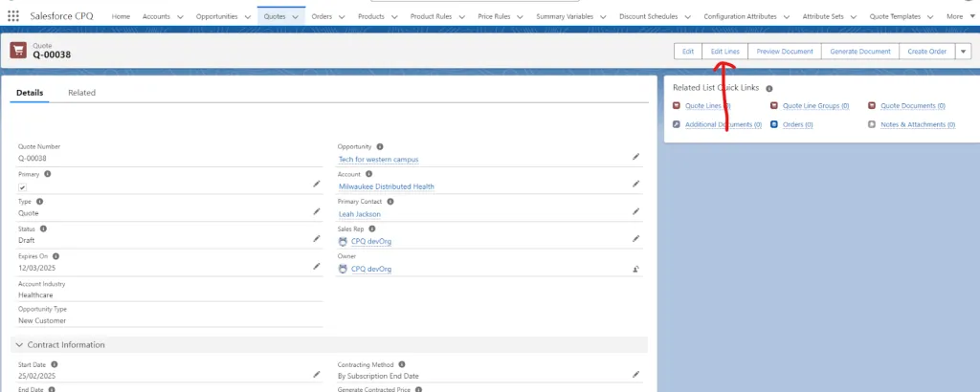The width and height of the screenshot is (980, 392).
Task: Open the Quote Templates nav tab
Action: coord(895,17)
